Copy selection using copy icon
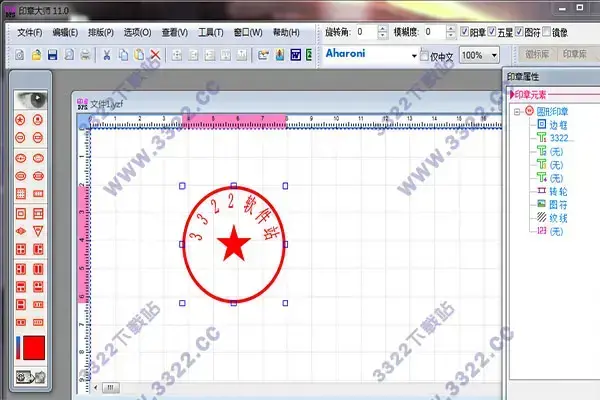The height and width of the screenshot is (400, 600). point(123,55)
